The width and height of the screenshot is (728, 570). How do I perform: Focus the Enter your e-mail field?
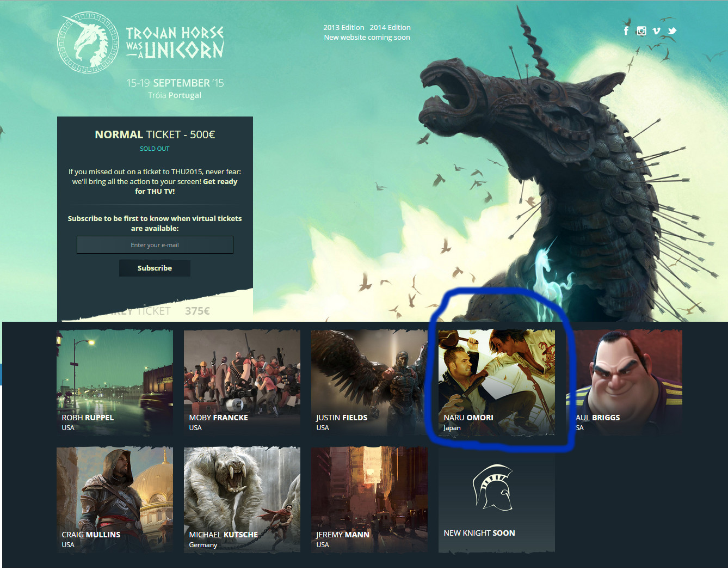pyautogui.click(x=155, y=245)
